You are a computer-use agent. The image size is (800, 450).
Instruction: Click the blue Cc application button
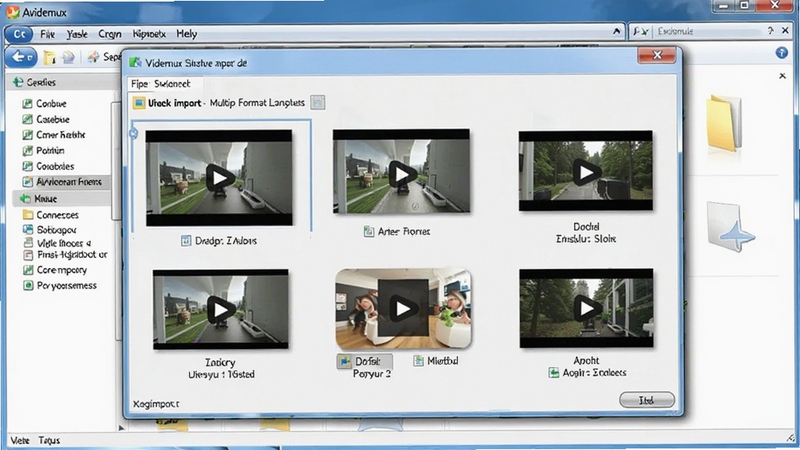point(19,34)
